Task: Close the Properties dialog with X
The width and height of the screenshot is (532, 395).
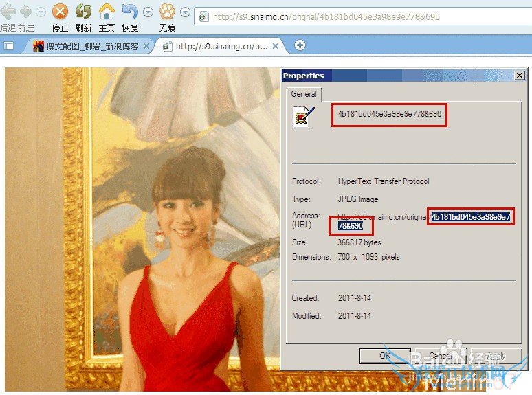Action: (520, 76)
